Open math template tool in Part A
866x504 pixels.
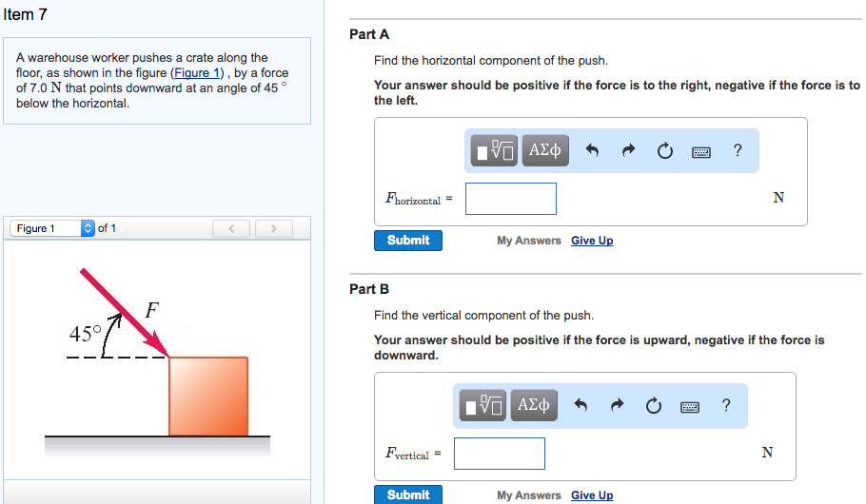[x=494, y=150]
